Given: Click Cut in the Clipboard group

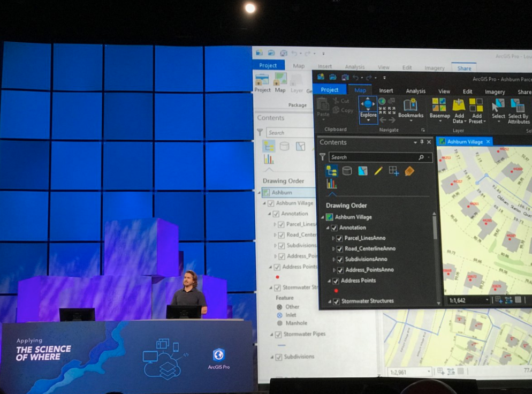Looking at the screenshot, I should [x=341, y=101].
